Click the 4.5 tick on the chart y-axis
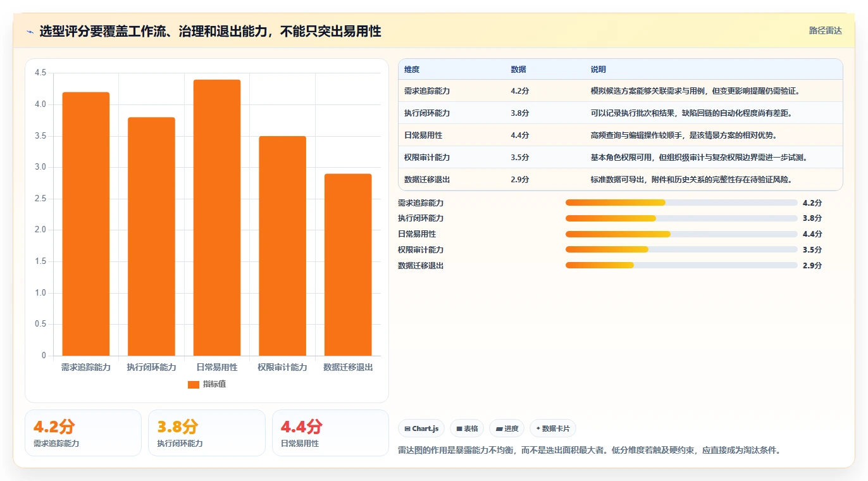This screenshot has height=481, width=868. click(x=40, y=73)
